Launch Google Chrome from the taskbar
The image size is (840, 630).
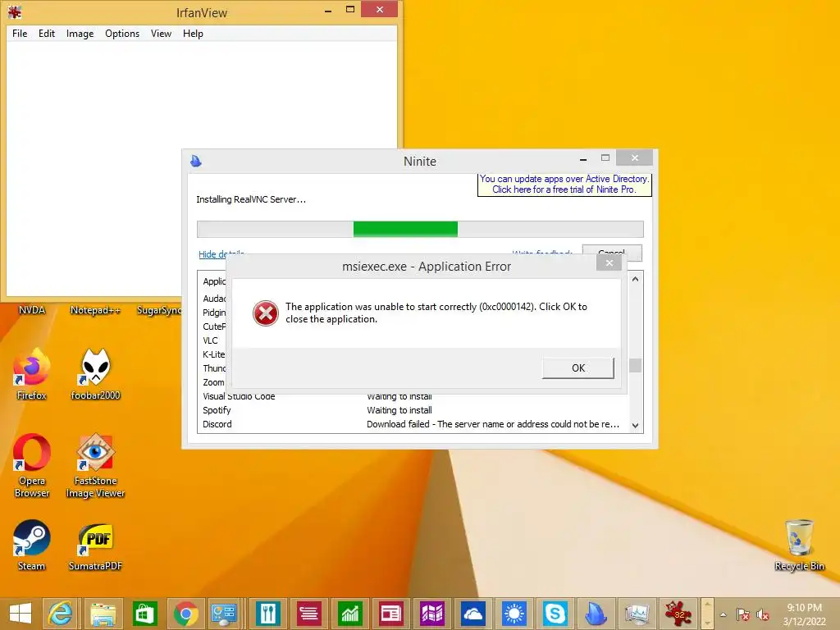tap(186, 614)
